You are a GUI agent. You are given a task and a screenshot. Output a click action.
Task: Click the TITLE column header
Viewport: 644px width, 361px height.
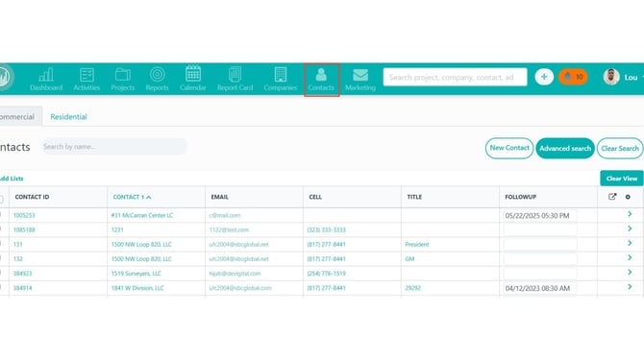414,197
